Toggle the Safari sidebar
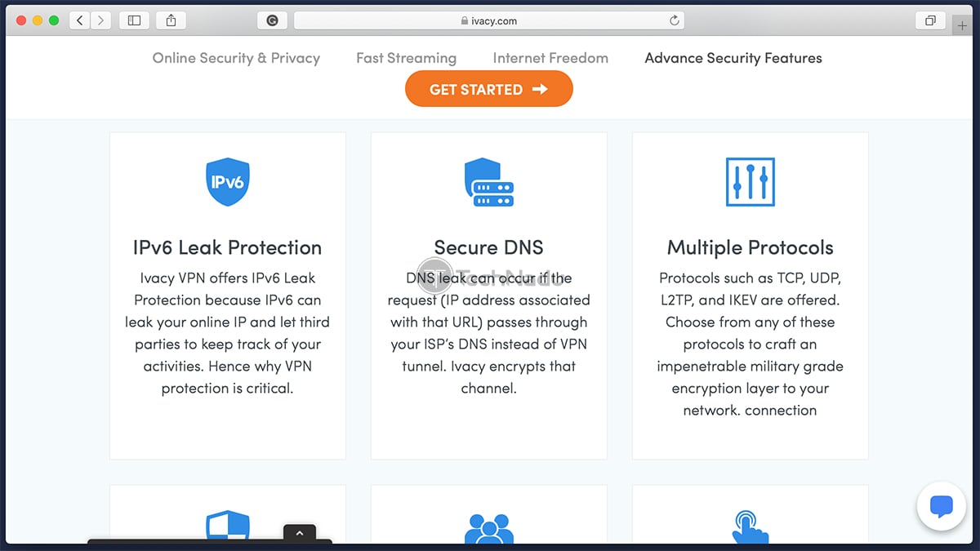 tap(135, 20)
